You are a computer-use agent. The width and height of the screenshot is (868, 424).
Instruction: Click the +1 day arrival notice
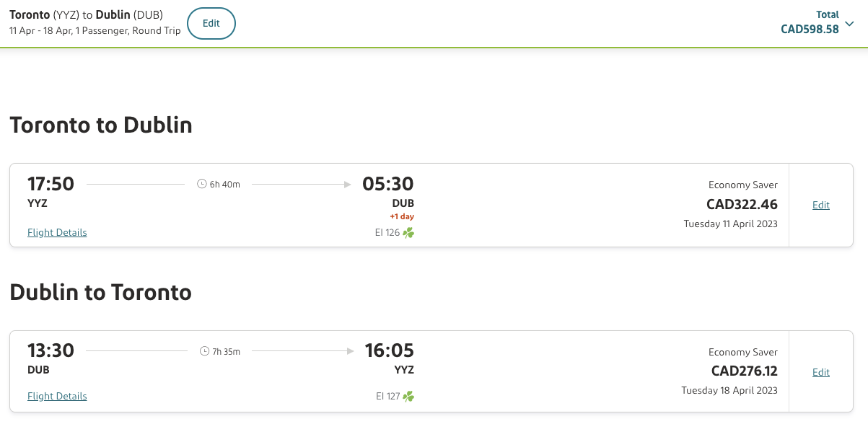point(402,216)
